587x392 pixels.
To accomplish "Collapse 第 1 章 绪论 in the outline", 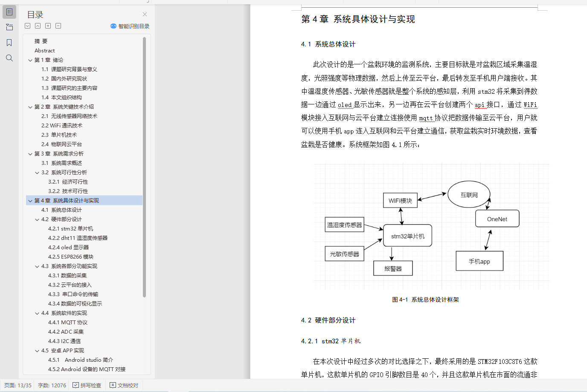I will pos(30,60).
